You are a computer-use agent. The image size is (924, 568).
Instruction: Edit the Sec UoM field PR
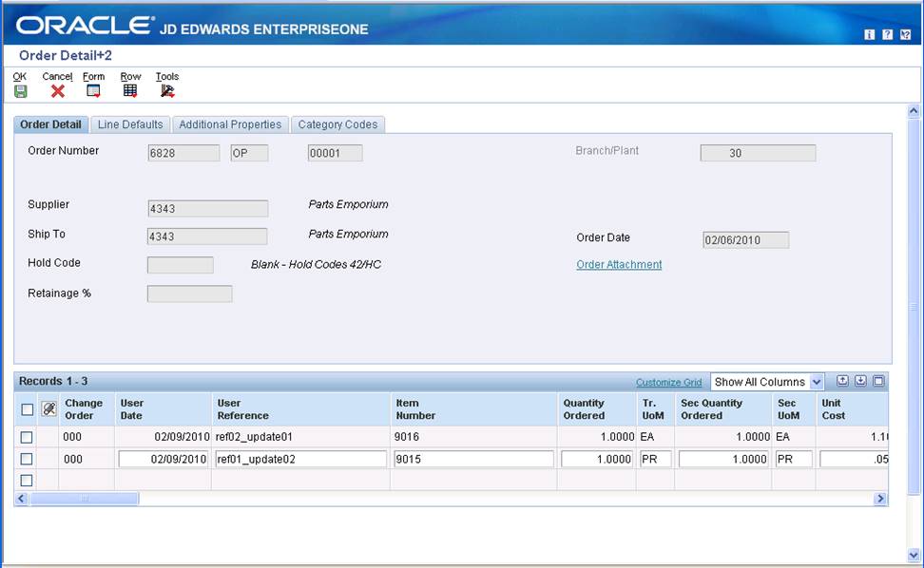(794, 459)
